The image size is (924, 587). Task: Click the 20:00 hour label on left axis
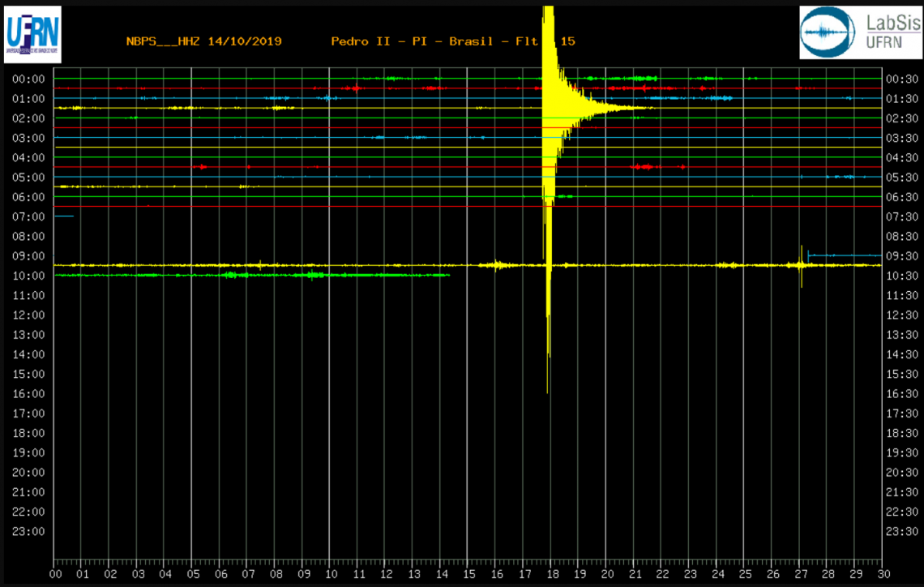(x=28, y=473)
